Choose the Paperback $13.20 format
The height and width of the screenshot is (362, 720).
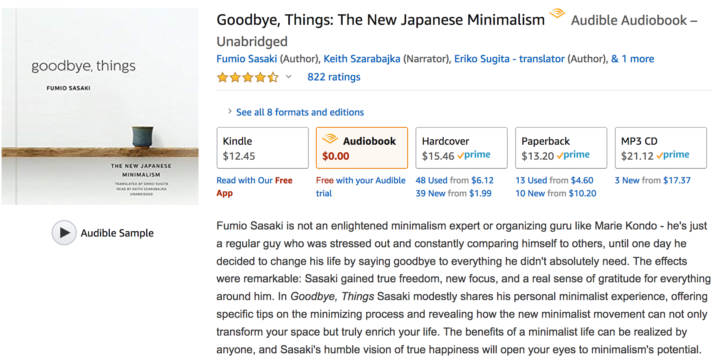(561, 148)
